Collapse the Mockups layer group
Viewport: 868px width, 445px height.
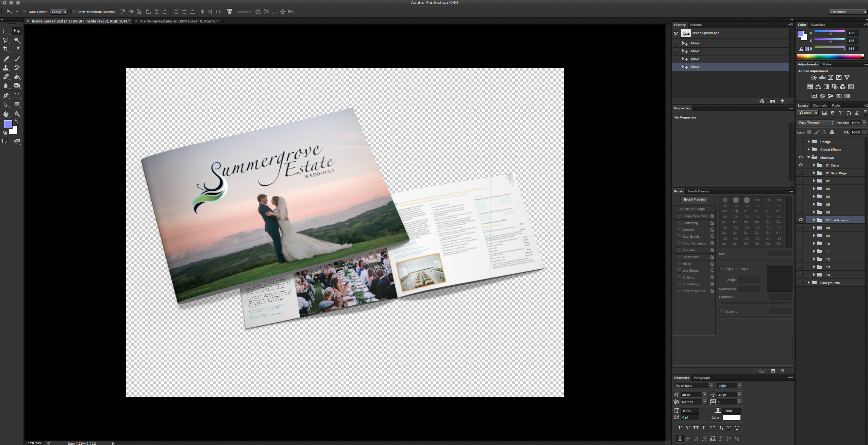809,157
